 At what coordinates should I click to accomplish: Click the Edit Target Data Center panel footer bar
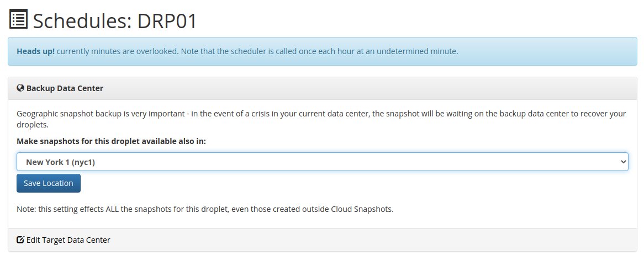323,240
